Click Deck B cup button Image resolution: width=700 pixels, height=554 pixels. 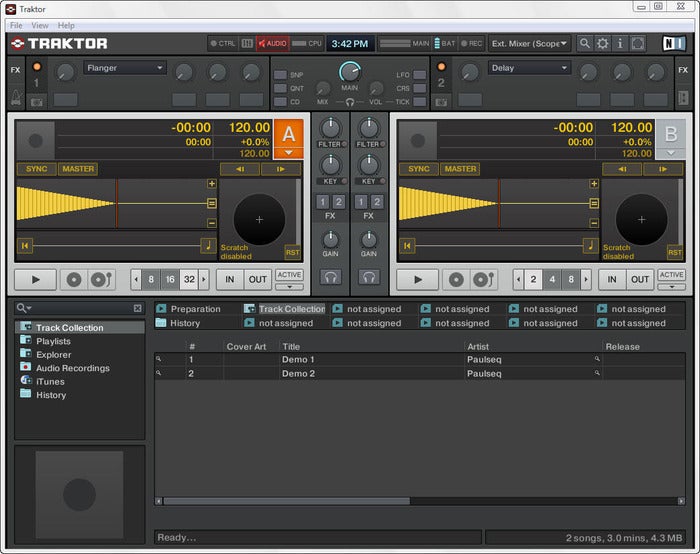(483, 279)
